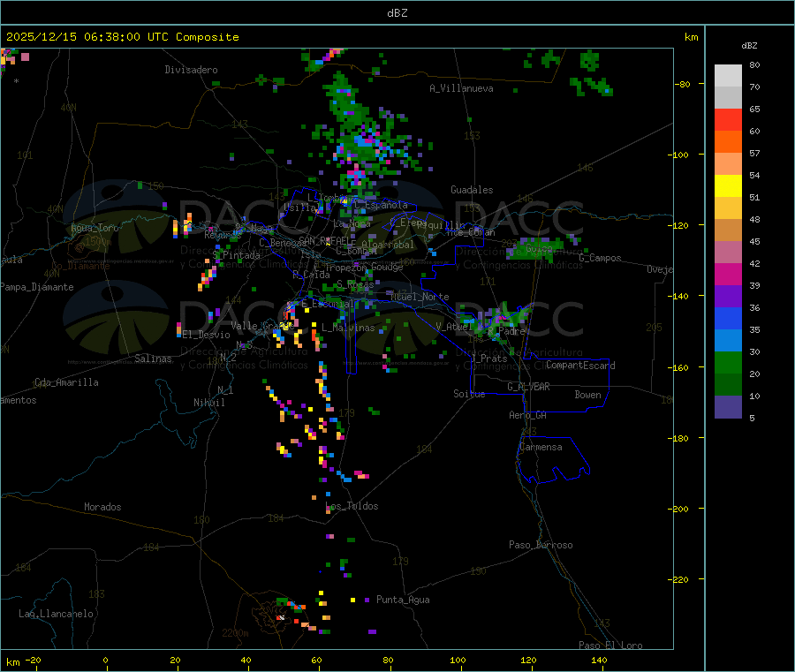The height and width of the screenshot is (672, 795).
Task: Click the Punta_Agua map label
Action: point(403,600)
